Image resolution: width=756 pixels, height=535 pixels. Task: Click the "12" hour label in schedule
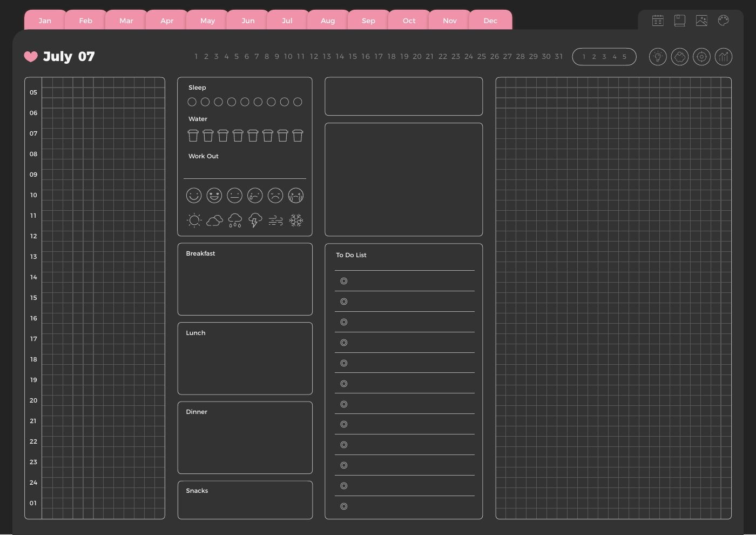coord(33,236)
